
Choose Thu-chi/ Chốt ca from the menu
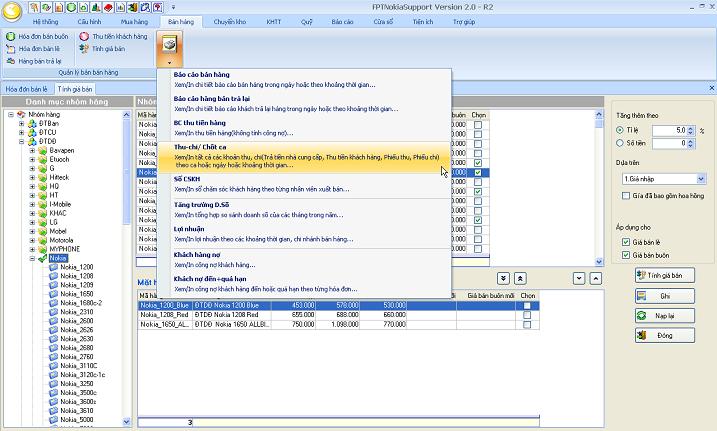(304, 157)
